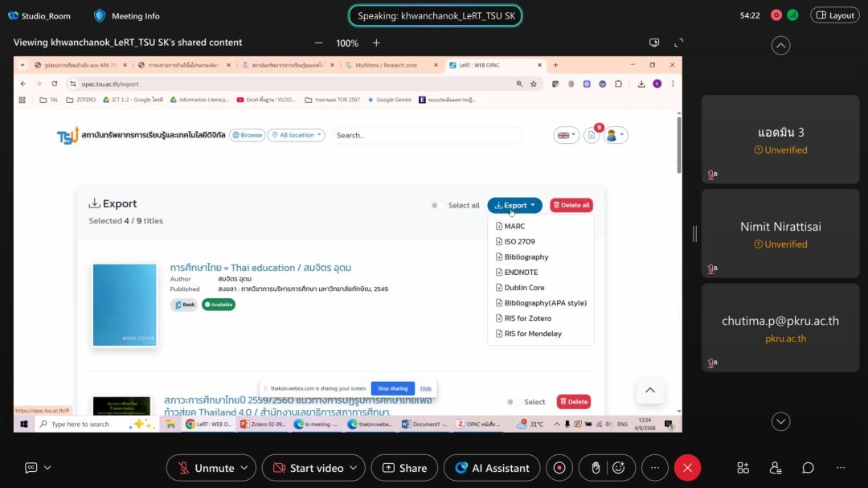The height and width of the screenshot is (488, 868).
Task: Open the participants panel
Action: pos(776,468)
